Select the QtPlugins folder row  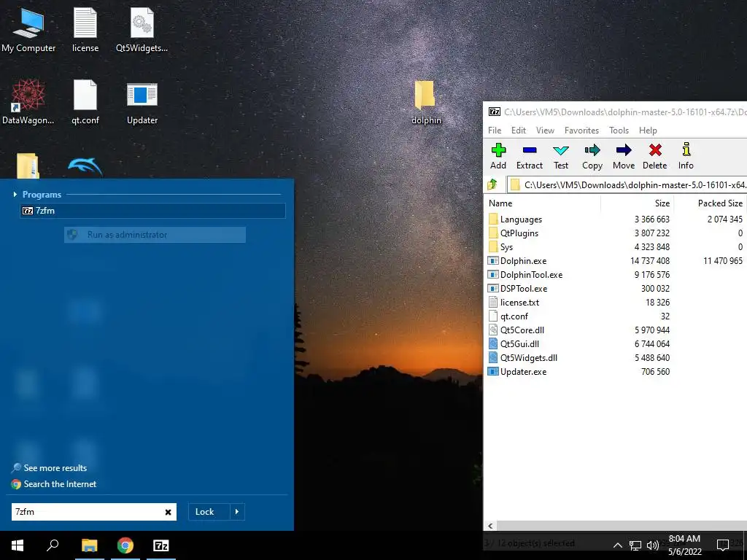click(x=615, y=233)
